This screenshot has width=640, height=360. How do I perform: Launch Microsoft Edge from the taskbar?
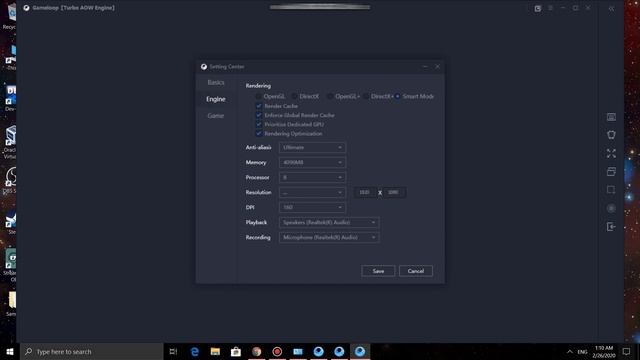[x=195, y=351]
